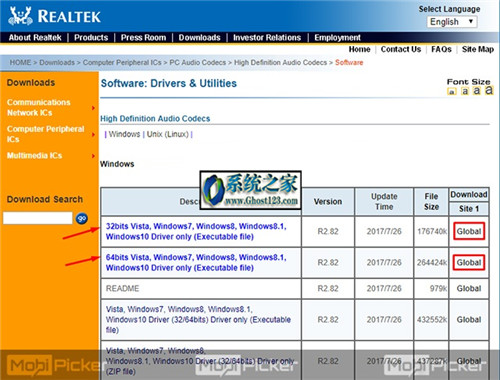The width and height of the screenshot is (500, 380).
Task: Open the Select Language dropdown
Action: [452, 22]
